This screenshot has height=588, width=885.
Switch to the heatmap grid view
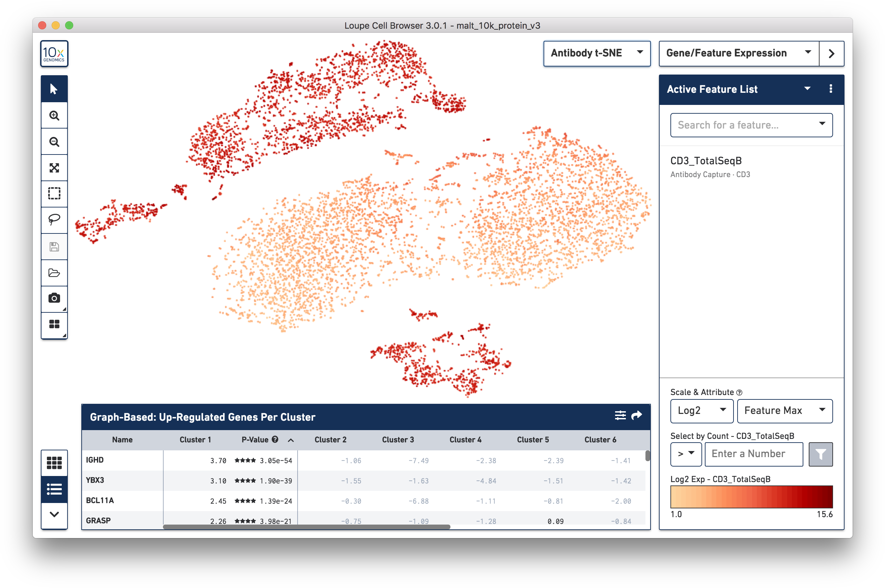coord(54,463)
